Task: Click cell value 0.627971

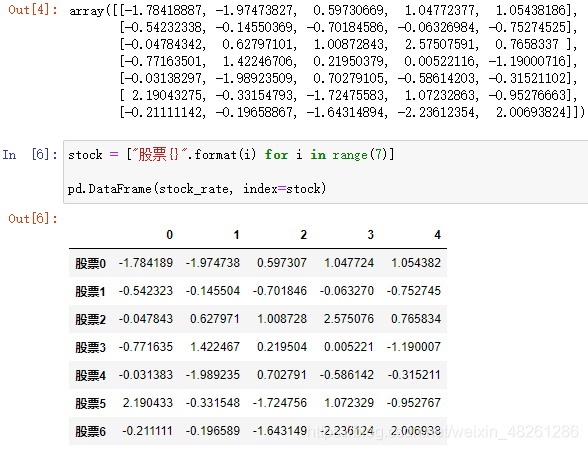Action: pos(214,319)
